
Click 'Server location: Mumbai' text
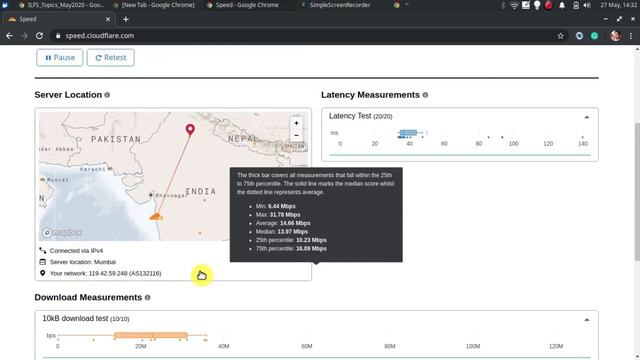(x=83, y=262)
